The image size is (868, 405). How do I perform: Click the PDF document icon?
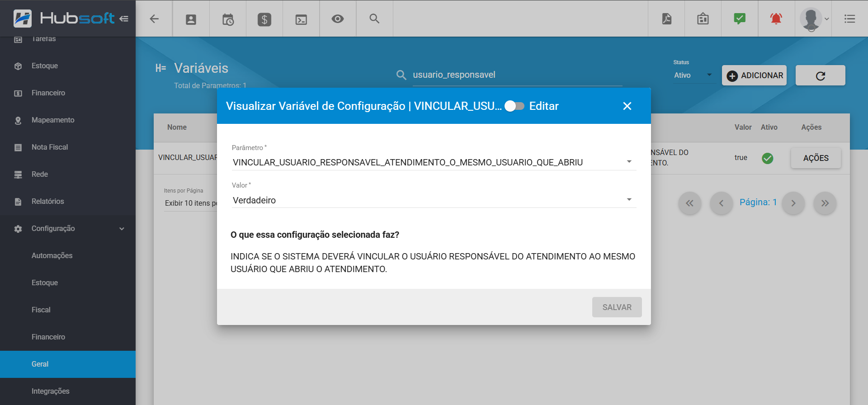point(666,19)
